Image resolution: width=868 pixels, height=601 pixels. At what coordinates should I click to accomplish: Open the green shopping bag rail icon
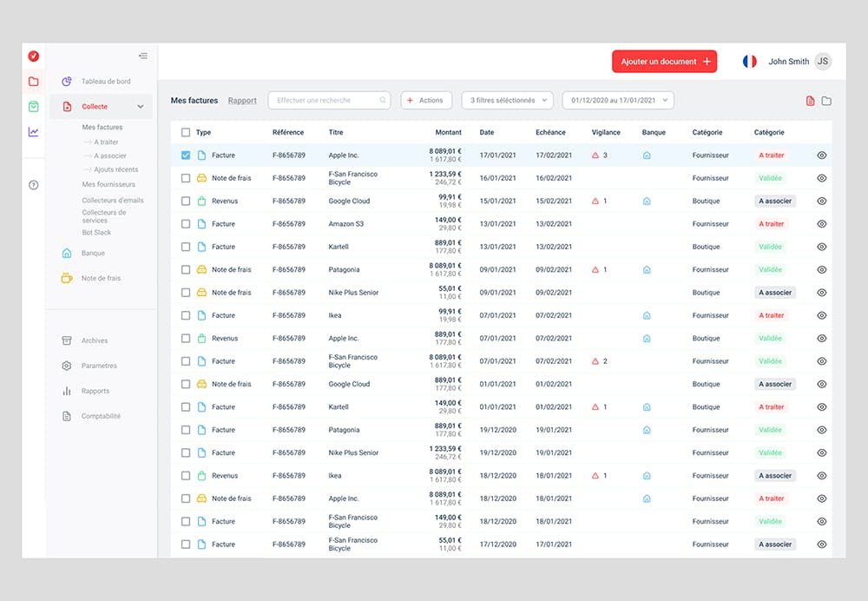(34, 106)
